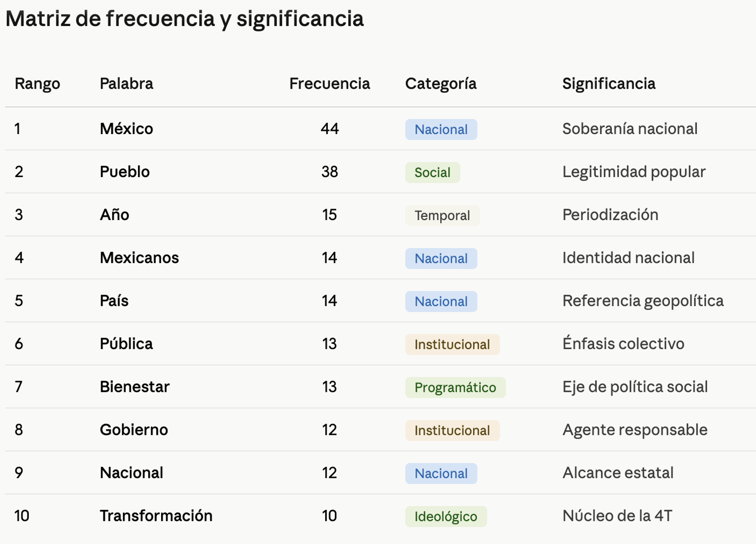Select Nacional tag in País row
Screen dimensions: 756x544
tap(441, 301)
